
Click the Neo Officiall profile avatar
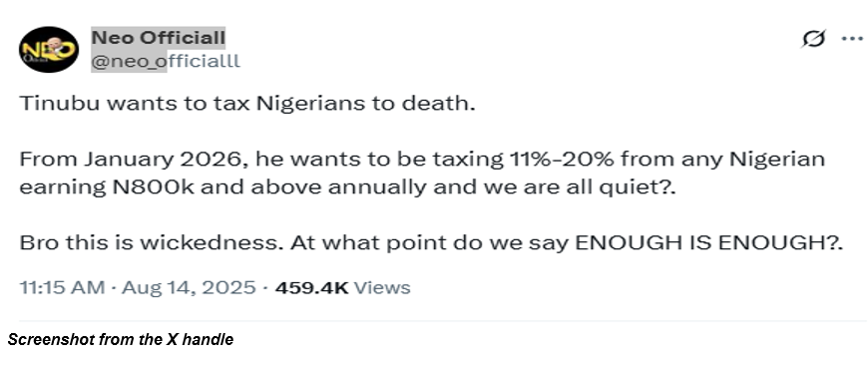[49, 49]
